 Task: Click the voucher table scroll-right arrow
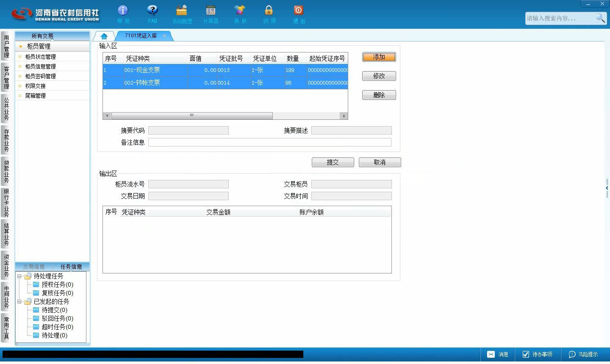[x=344, y=116]
